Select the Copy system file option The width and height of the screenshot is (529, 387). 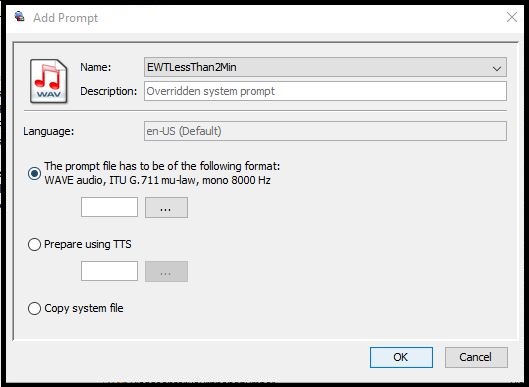34,308
